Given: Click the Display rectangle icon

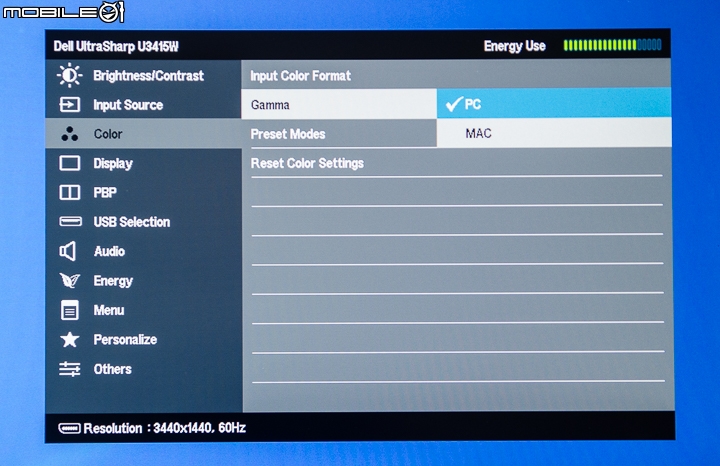Looking at the screenshot, I should point(70,163).
